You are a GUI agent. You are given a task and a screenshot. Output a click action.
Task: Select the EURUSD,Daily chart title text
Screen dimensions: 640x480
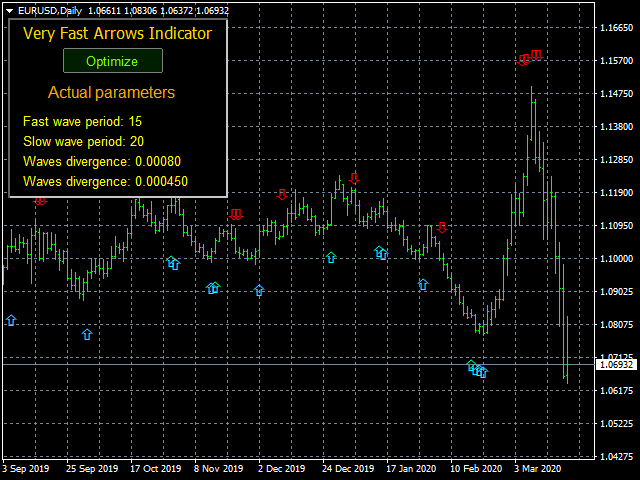50,11
